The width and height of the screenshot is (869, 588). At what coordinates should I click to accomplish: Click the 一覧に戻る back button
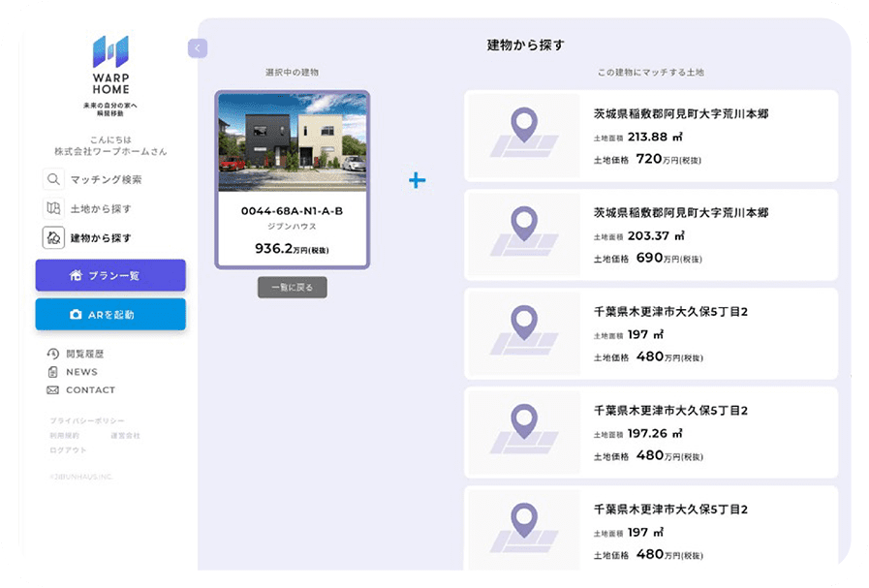[x=292, y=287]
